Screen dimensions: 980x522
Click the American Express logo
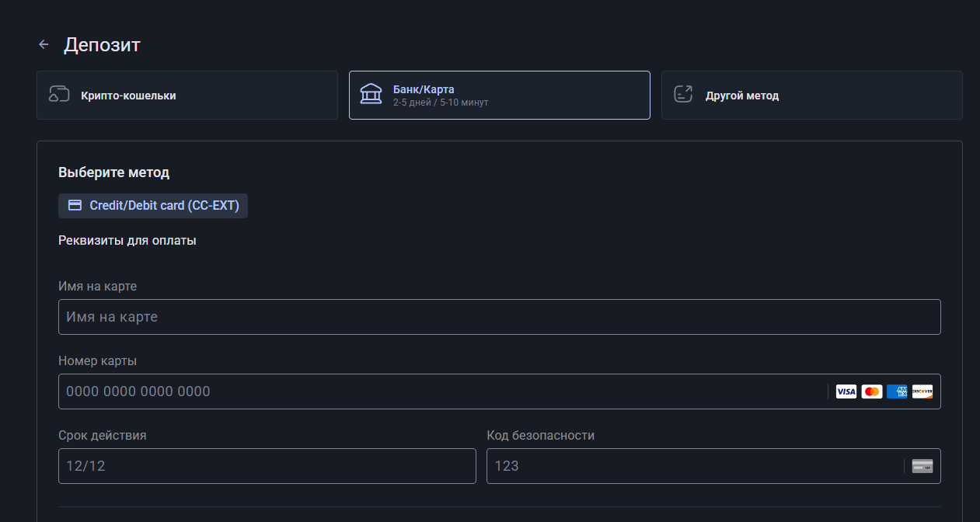(897, 391)
